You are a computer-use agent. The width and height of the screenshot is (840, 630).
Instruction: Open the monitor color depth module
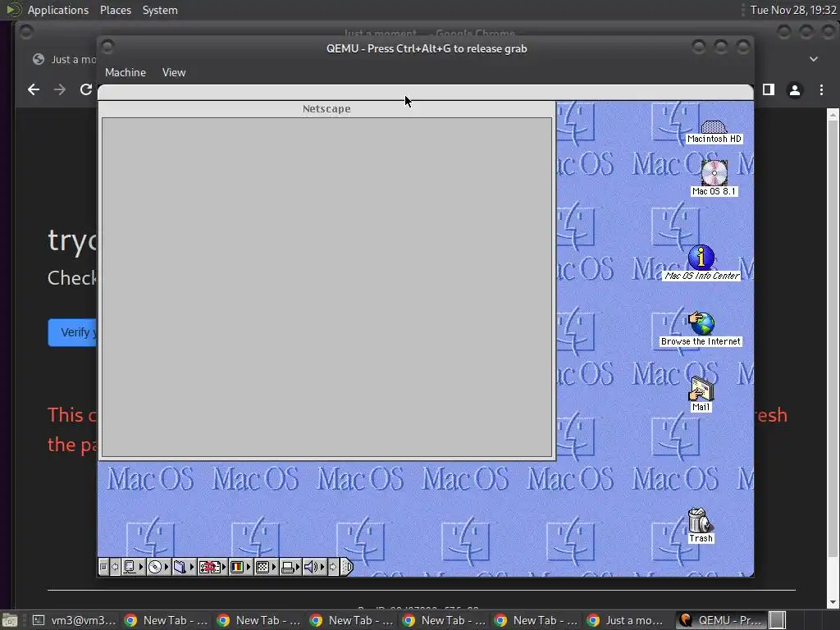(x=240, y=567)
